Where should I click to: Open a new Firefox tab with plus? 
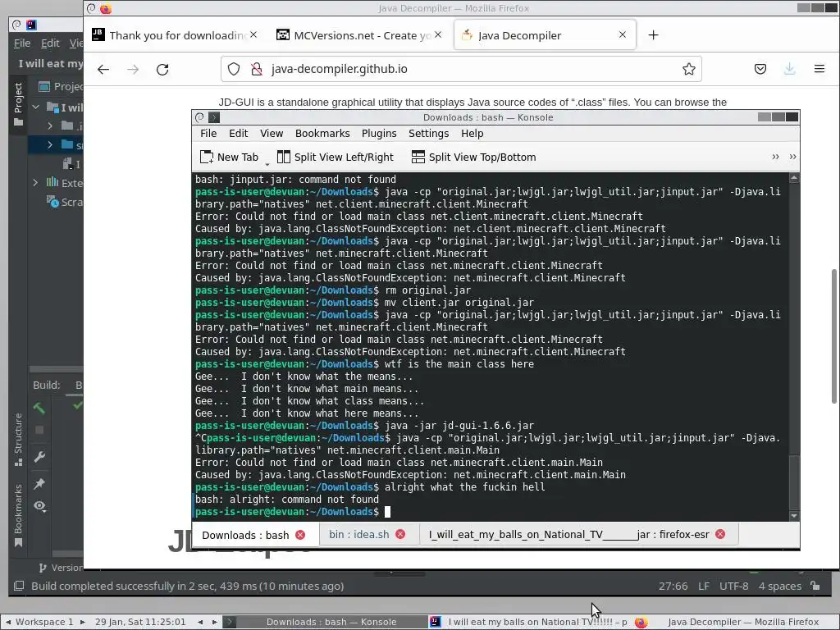click(x=653, y=35)
